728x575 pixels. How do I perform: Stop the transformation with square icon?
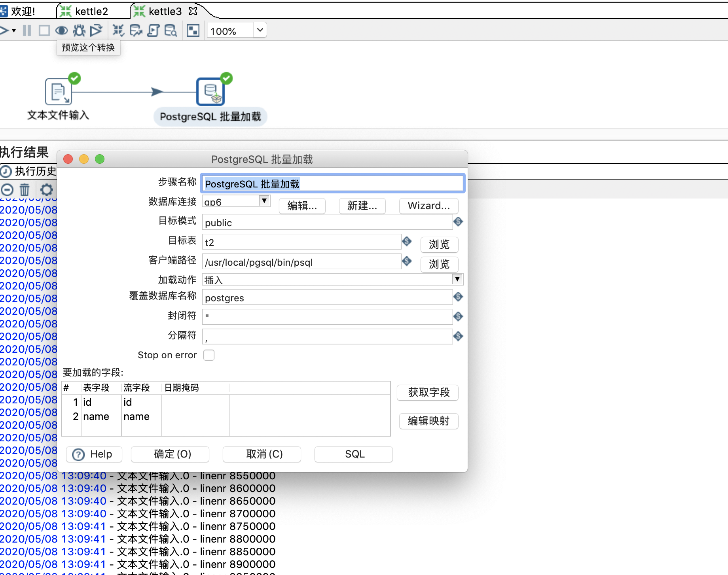tap(44, 30)
